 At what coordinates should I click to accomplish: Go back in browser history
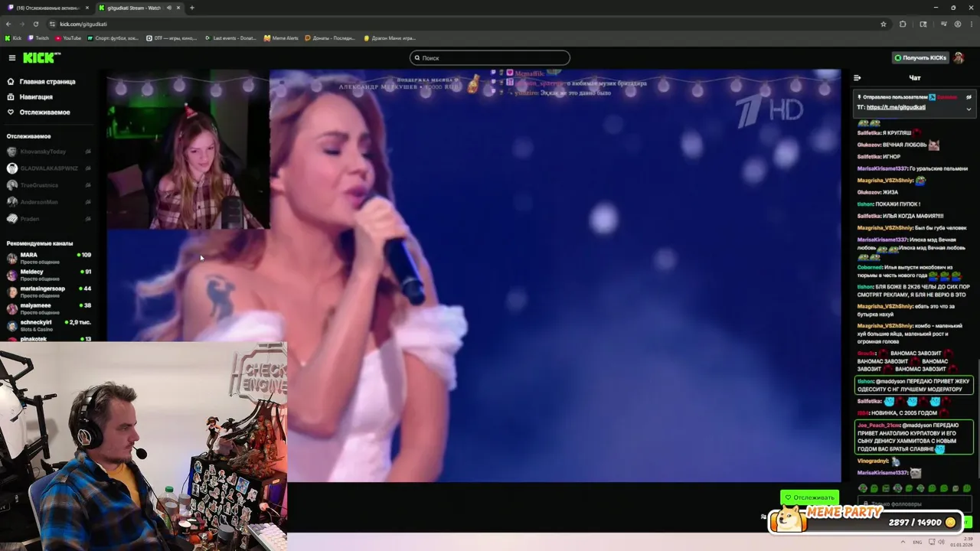(x=8, y=24)
